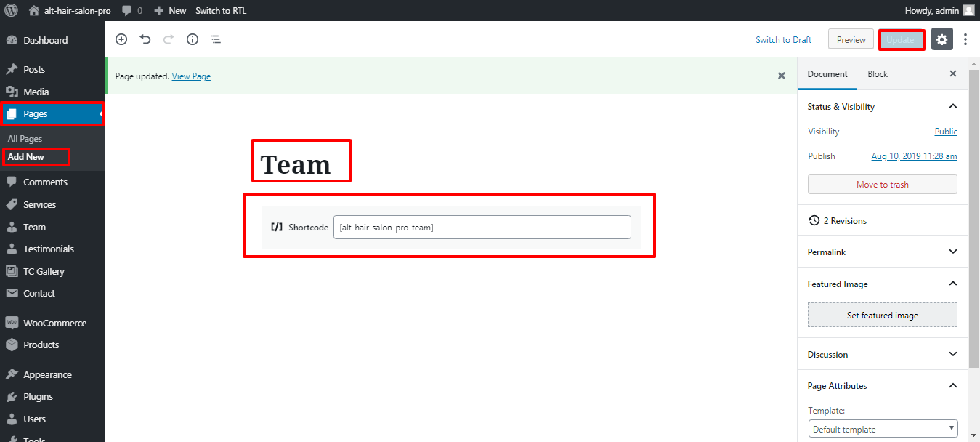Switch to the Document tab
Viewport: 980px width, 442px height.
click(x=827, y=74)
